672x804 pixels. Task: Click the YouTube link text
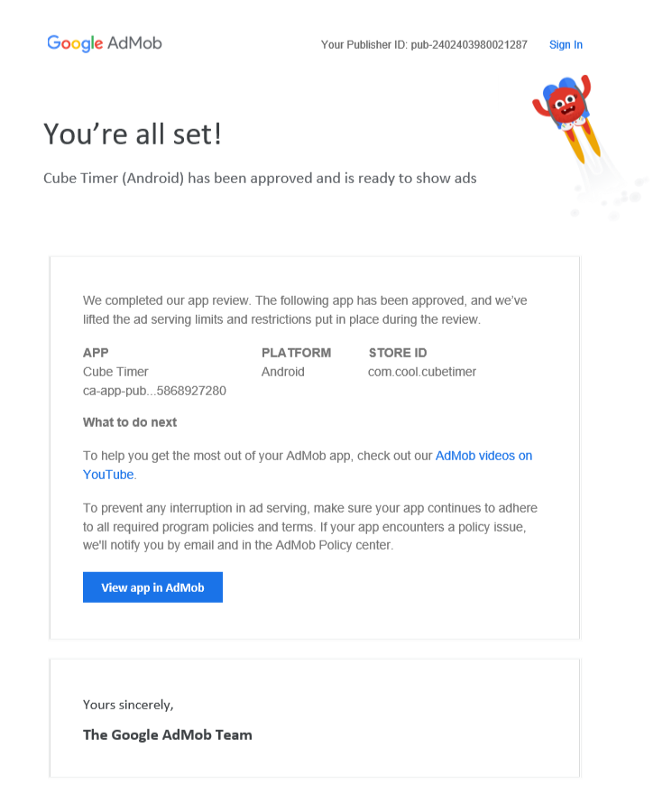[108, 475]
